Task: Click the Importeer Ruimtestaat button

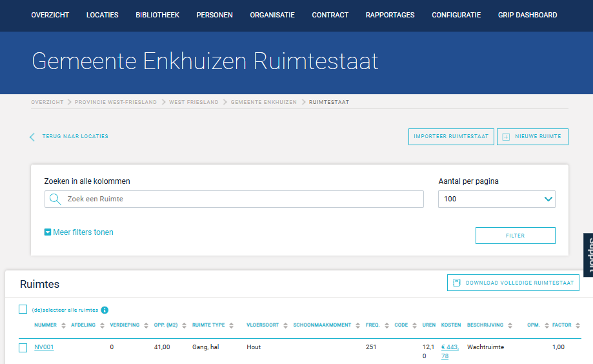Action: (x=451, y=137)
